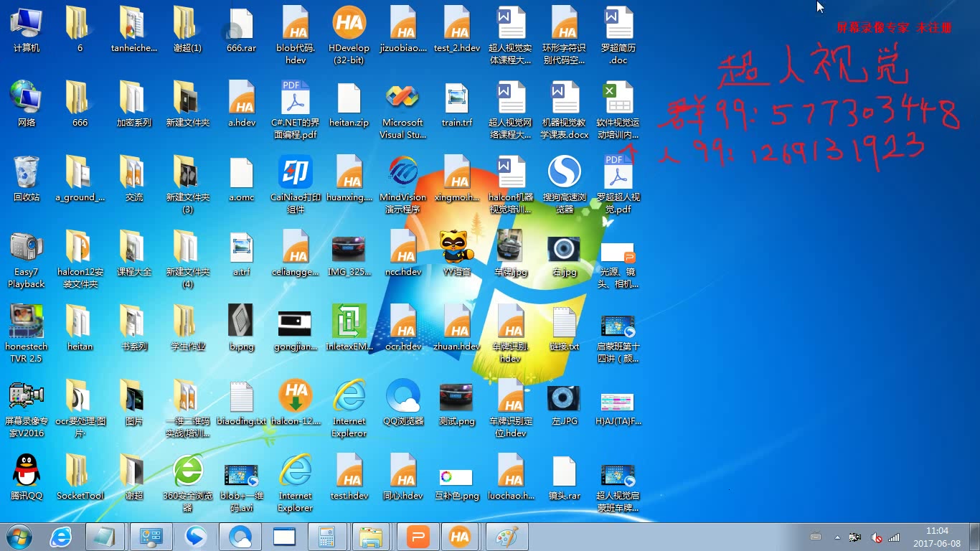The width and height of the screenshot is (980, 551).
Task: Open halcon-12 installer icon
Action: [x=296, y=402]
